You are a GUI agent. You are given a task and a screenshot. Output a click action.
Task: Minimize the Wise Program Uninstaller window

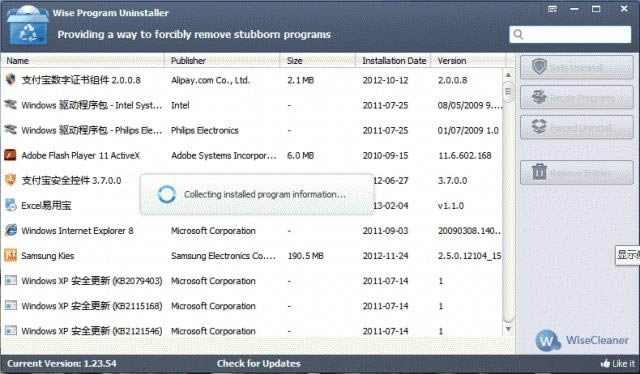[x=574, y=9]
